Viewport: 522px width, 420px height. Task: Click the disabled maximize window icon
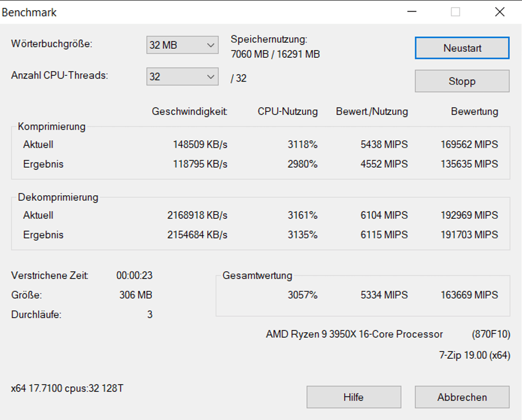[x=455, y=12]
